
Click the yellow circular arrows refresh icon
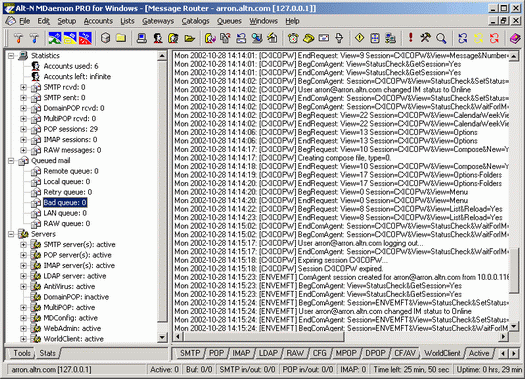click(x=478, y=38)
